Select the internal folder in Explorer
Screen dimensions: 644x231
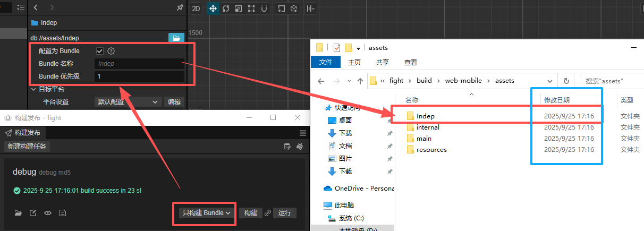(x=428, y=127)
